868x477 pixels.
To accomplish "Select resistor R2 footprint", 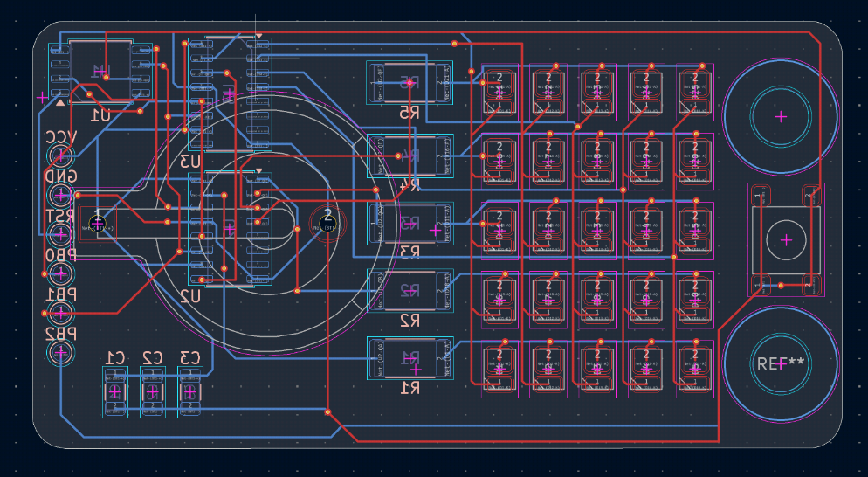I will (410, 291).
